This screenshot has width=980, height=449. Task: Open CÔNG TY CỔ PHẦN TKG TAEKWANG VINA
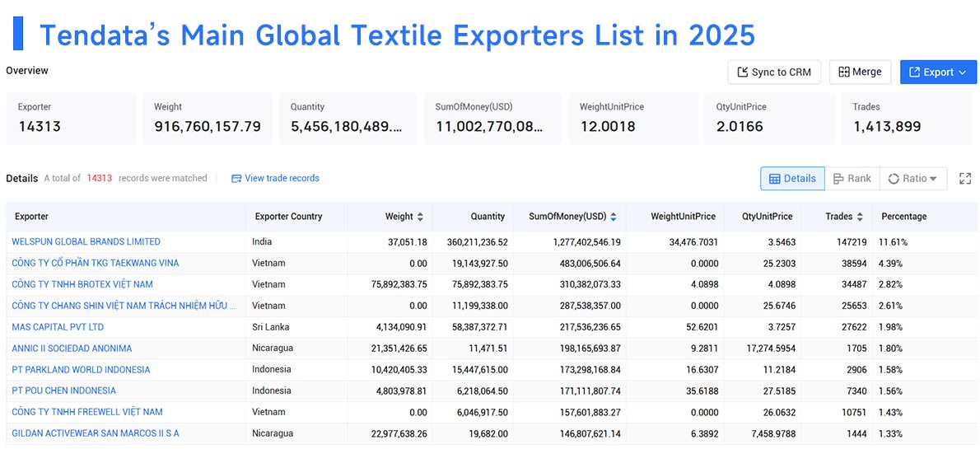point(95,263)
